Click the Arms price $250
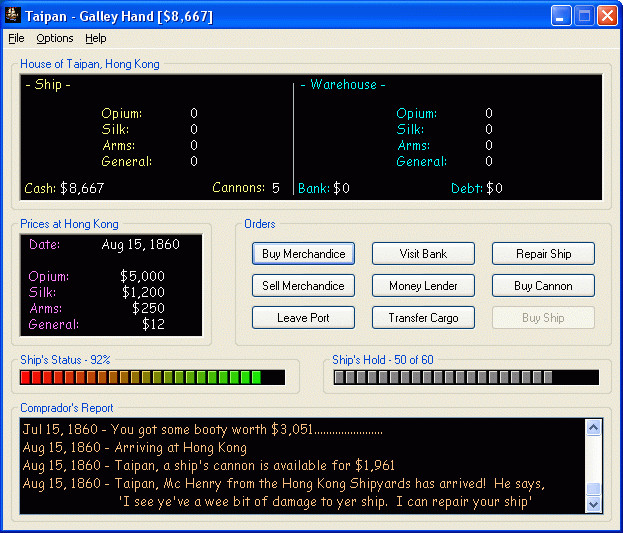Screen dimensions: 623x533 point(148,308)
